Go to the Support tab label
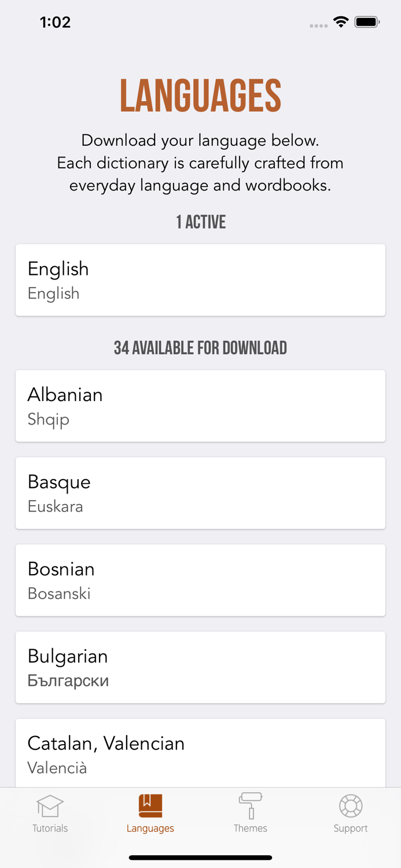 [351, 828]
